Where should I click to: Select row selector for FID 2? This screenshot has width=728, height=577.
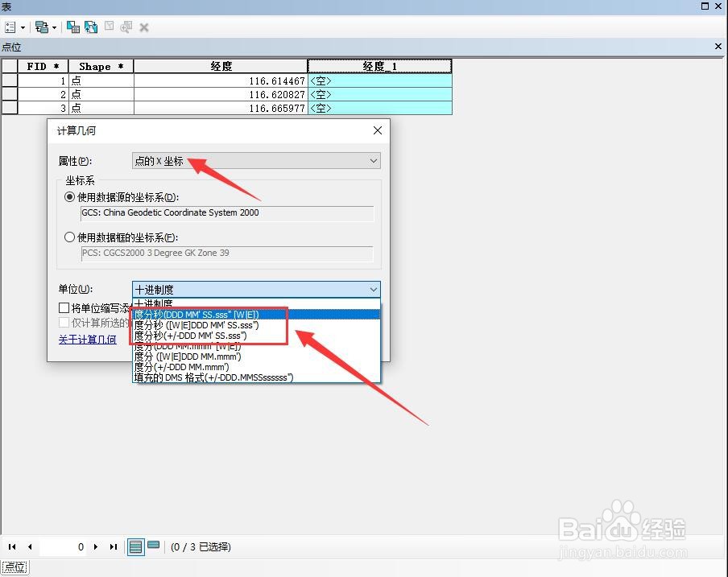click(10, 94)
